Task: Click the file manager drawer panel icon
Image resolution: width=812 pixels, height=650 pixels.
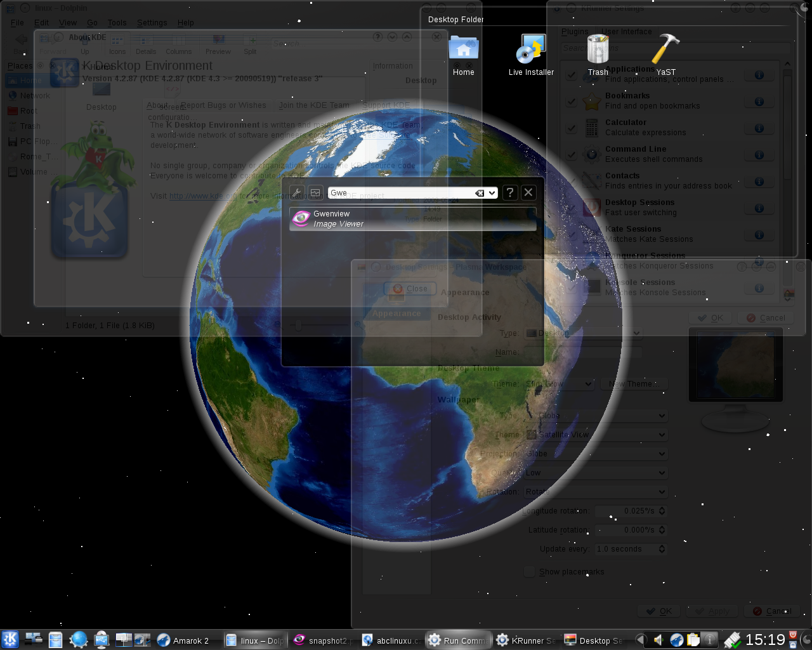Action: pyautogui.click(x=56, y=640)
